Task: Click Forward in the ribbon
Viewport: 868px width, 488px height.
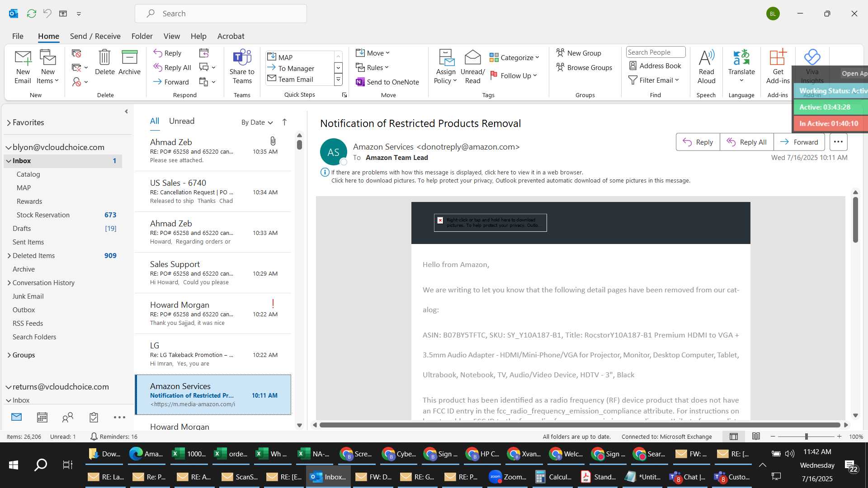Action: pos(171,82)
